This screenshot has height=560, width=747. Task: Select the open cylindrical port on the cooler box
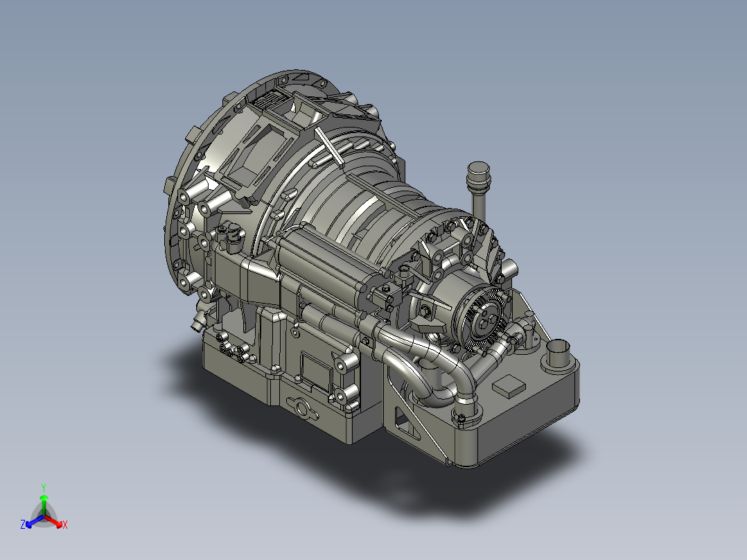coord(556,353)
